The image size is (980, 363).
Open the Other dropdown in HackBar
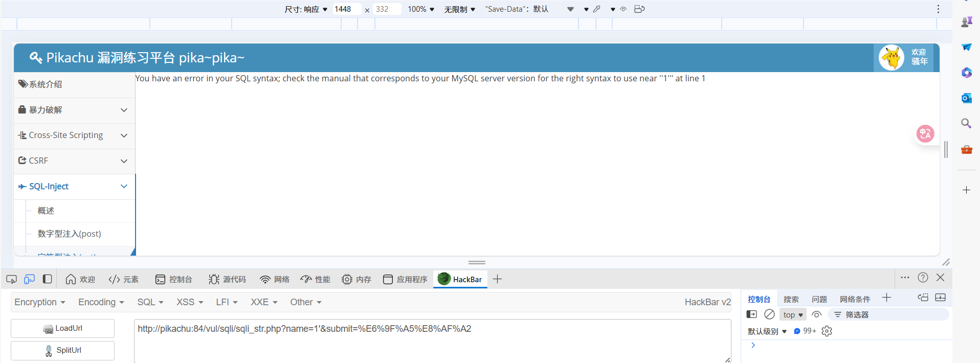point(306,302)
